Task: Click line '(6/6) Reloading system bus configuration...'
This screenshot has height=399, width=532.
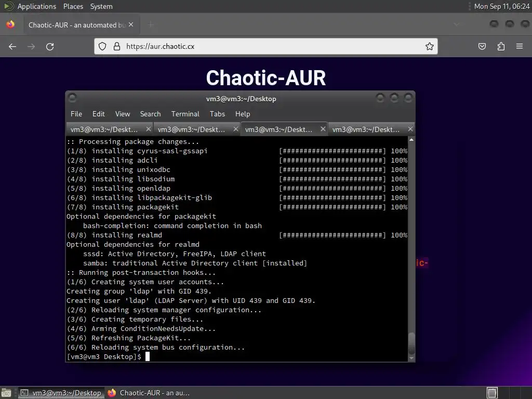Action: pyautogui.click(x=155, y=348)
